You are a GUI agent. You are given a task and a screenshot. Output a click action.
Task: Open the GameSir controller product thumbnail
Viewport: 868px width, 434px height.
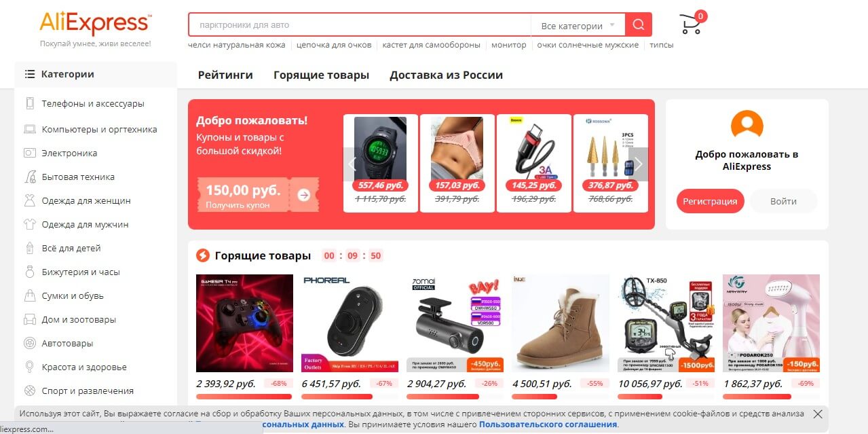pos(244,323)
